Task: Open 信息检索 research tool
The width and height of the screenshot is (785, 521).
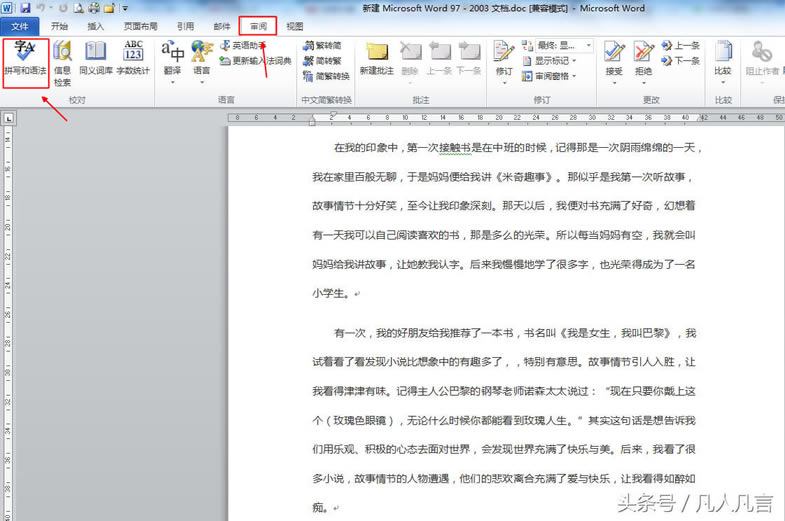Action: 62,62
